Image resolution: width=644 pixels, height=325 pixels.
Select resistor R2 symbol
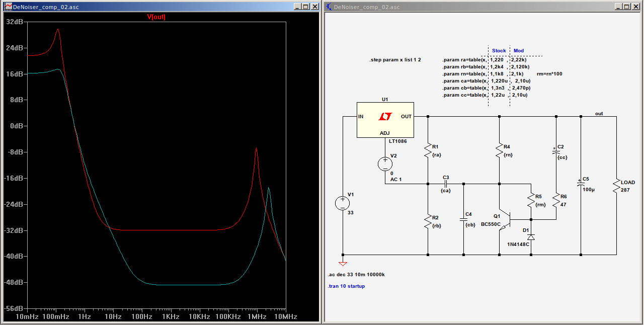click(428, 220)
